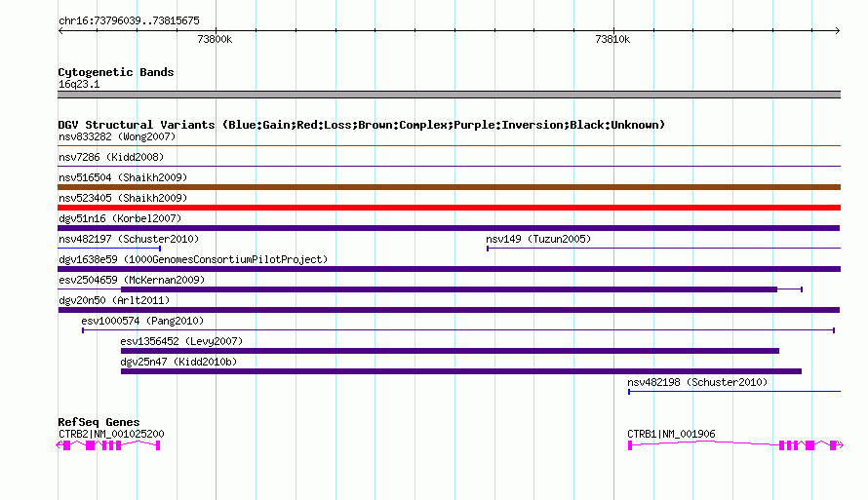Click nsv482197 (Schuster2010) blue gain line
Image resolution: width=868 pixels, height=500 pixels.
[109, 249]
